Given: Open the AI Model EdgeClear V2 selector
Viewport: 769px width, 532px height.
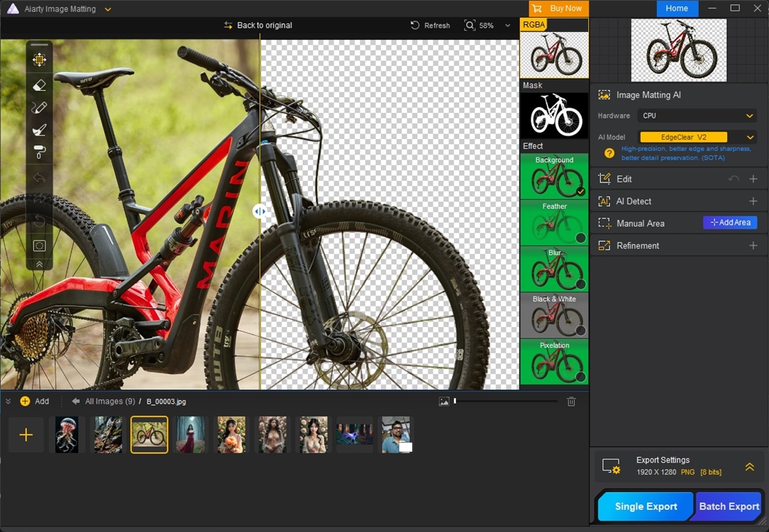Looking at the screenshot, I should pos(683,137).
